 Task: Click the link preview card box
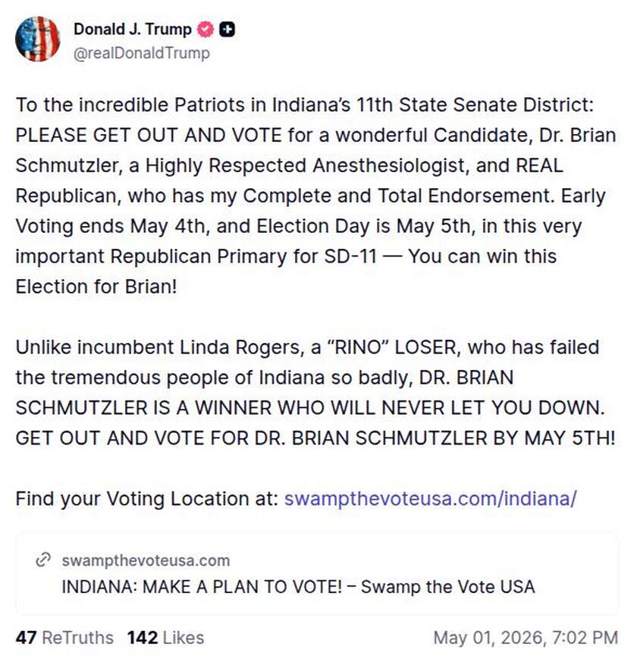tap(317, 573)
